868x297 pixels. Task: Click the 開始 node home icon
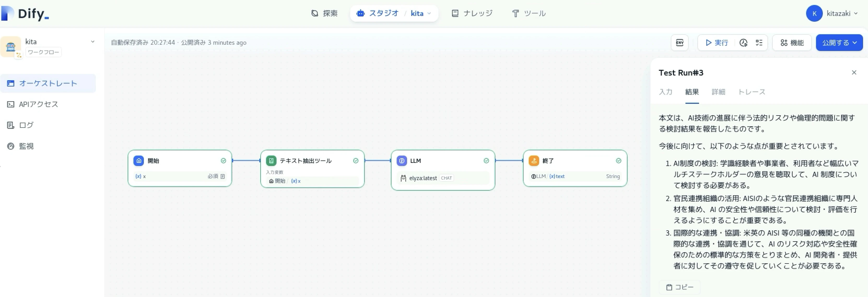[138, 161]
